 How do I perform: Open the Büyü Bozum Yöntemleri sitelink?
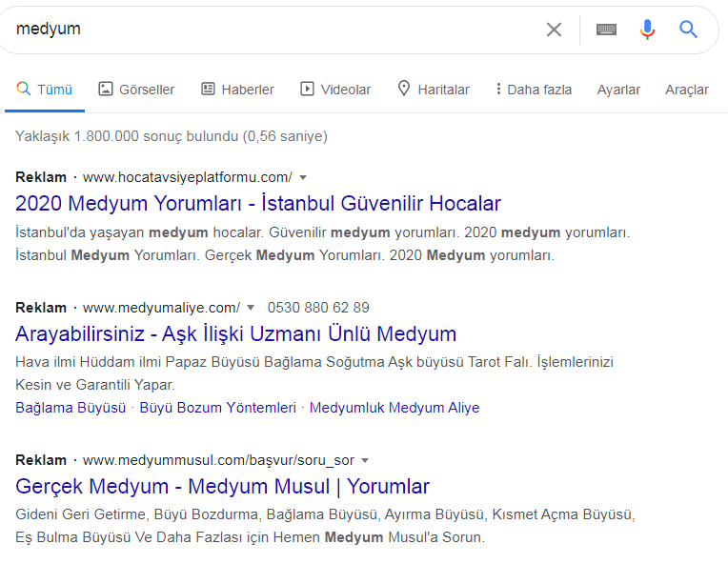click(x=218, y=408)
